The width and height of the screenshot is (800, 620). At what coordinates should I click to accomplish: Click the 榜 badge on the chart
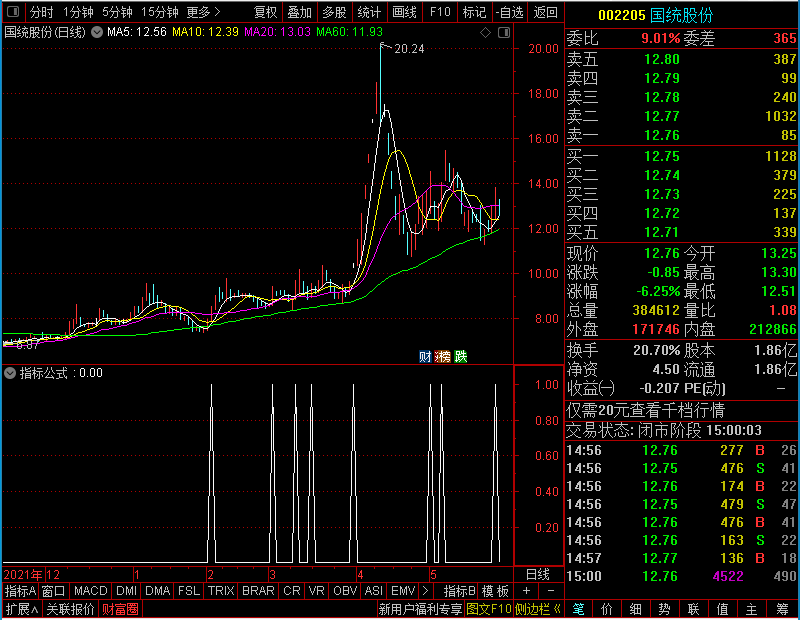point(442,356)
